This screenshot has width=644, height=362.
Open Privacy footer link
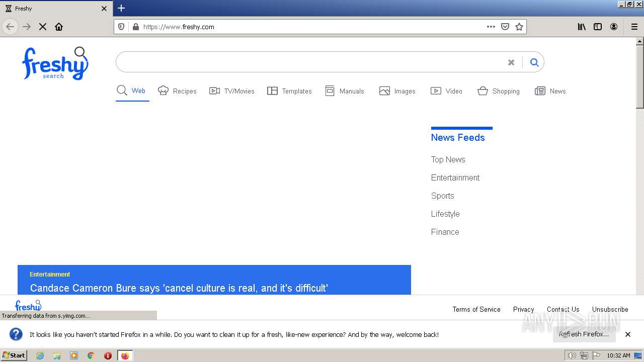tap(523, 309)
